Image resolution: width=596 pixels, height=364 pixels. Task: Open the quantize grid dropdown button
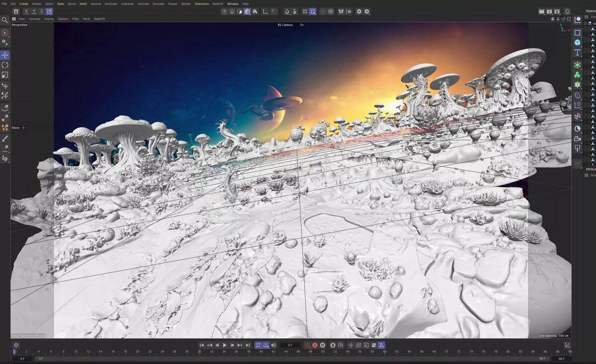tap(312, 11)
